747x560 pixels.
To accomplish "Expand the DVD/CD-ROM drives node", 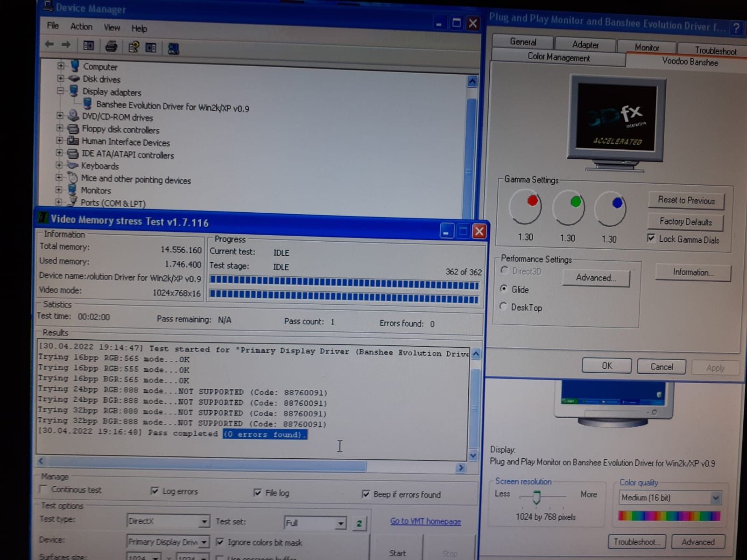I will click(x=60, y=115).
